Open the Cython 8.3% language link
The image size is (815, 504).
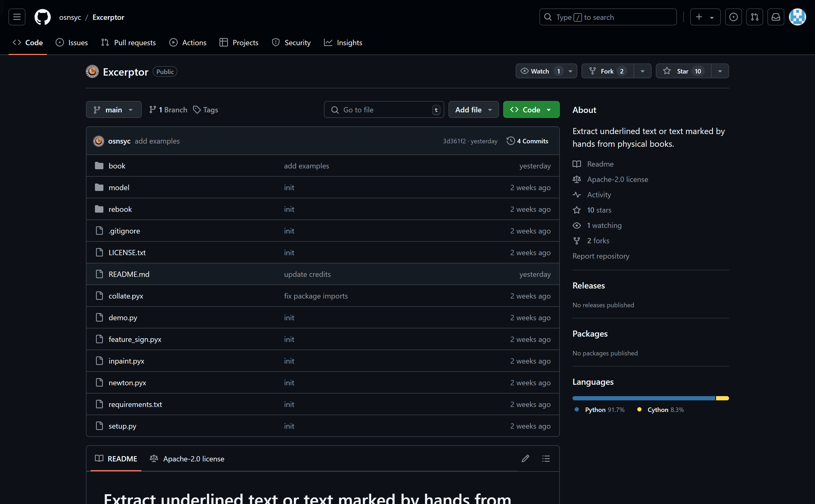point(660,409)
